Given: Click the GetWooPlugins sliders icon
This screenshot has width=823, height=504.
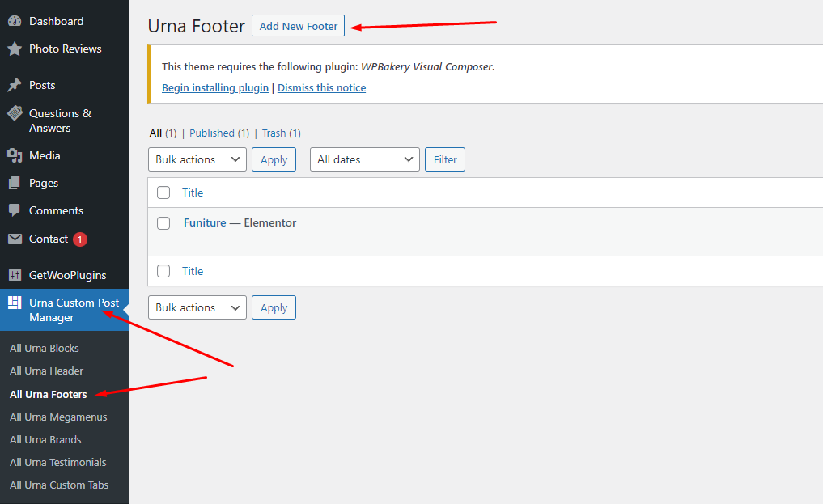Looking at the screenshot, I should pyautogui.click(x=15, y=275).
